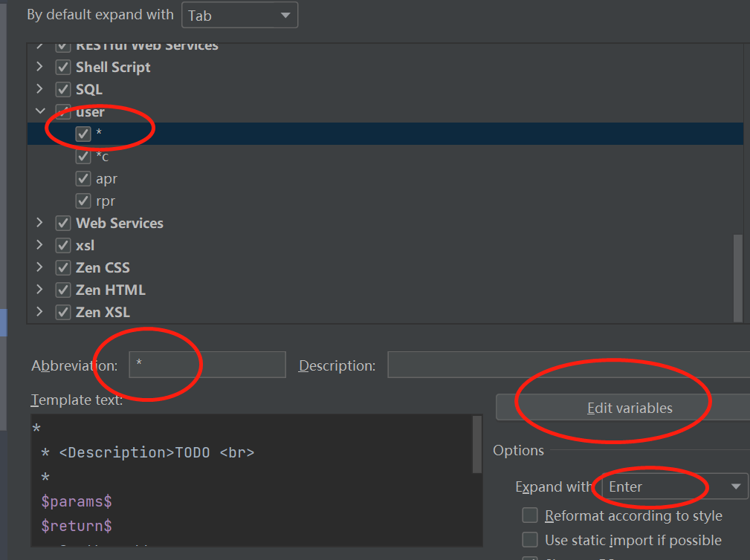The width and height of the screenshot is (750, 560).
Task: Toggle the Zen XSL group checkbox
Action: point(63,312)
